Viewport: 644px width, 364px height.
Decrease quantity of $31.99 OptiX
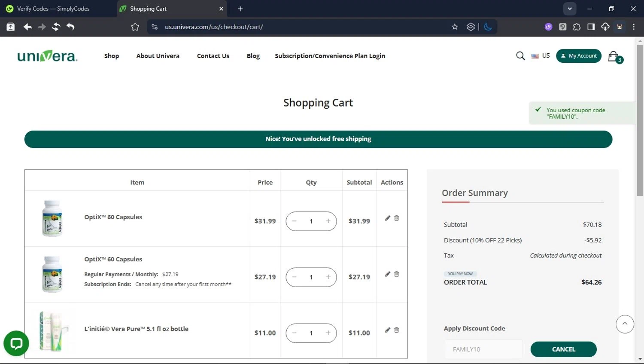pyautogui.click(x=294, y=221)
